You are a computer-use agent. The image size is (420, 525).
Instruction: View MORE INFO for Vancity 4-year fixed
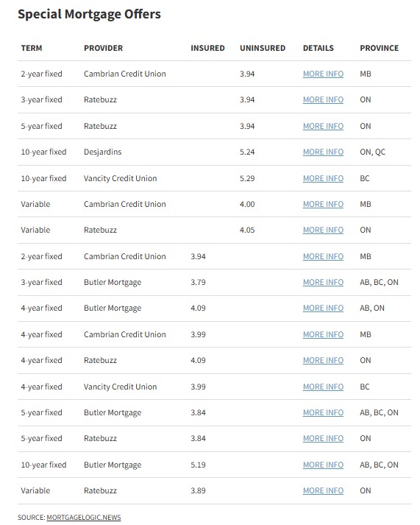(x=323, y=387)
